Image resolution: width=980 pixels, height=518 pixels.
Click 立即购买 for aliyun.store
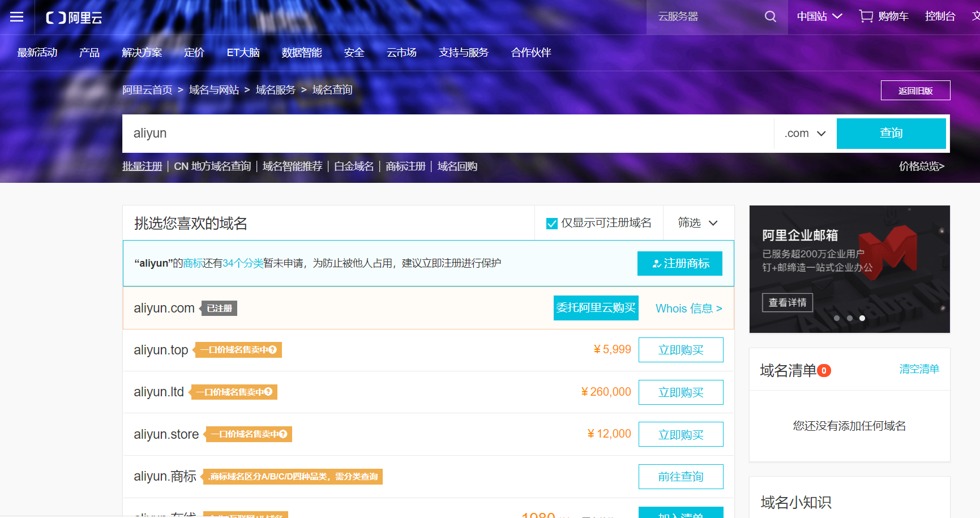coord(681,434)
